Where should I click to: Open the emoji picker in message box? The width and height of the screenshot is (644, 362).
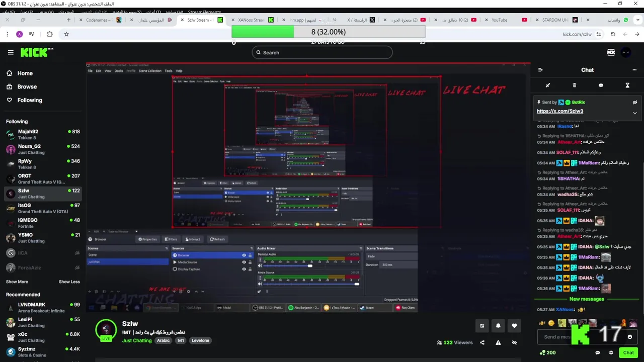630,337
